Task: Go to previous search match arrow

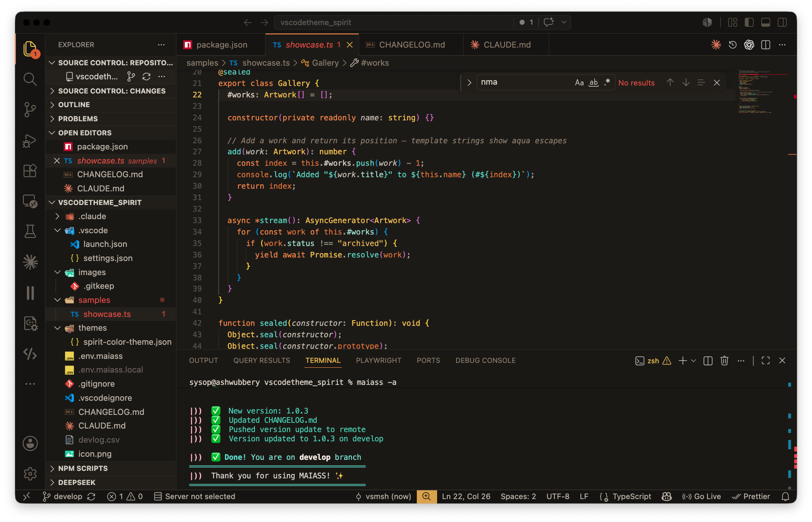Action: click(670, 82)
